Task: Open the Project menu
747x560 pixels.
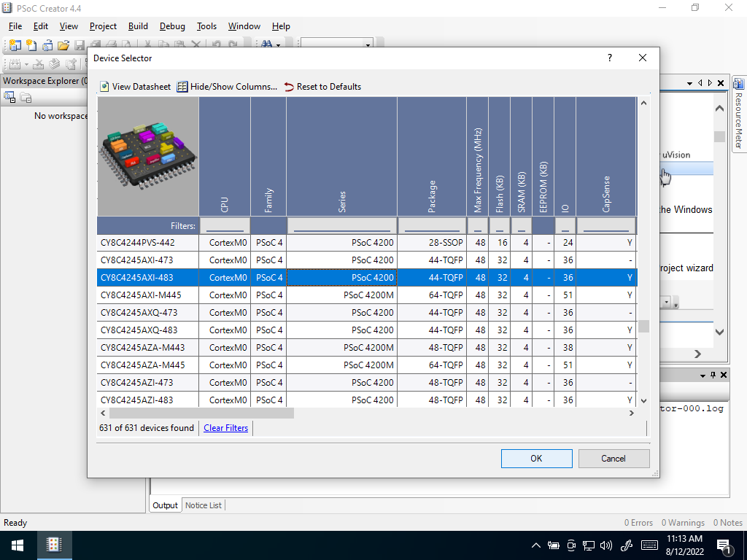Action: [x=103, y=26]
